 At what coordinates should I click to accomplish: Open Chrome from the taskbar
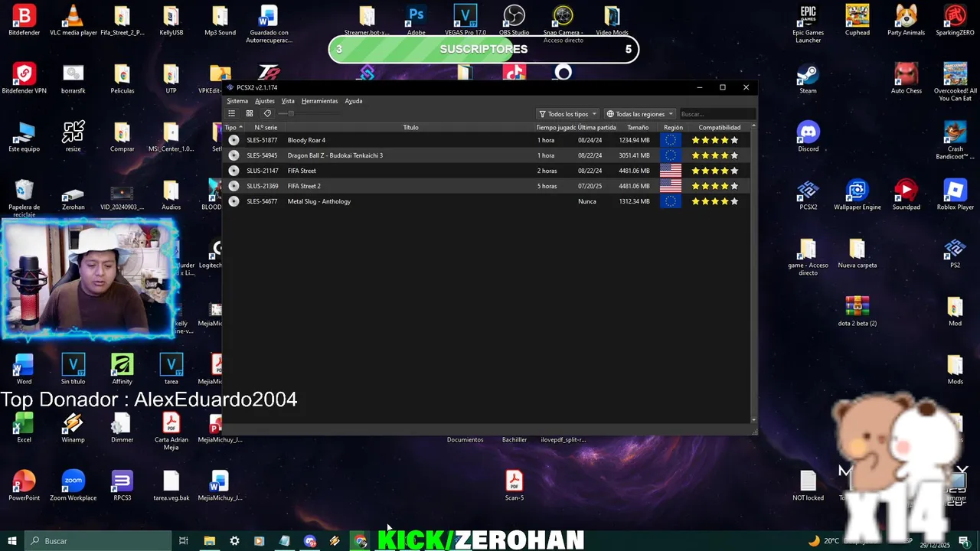tap(361, 541)
